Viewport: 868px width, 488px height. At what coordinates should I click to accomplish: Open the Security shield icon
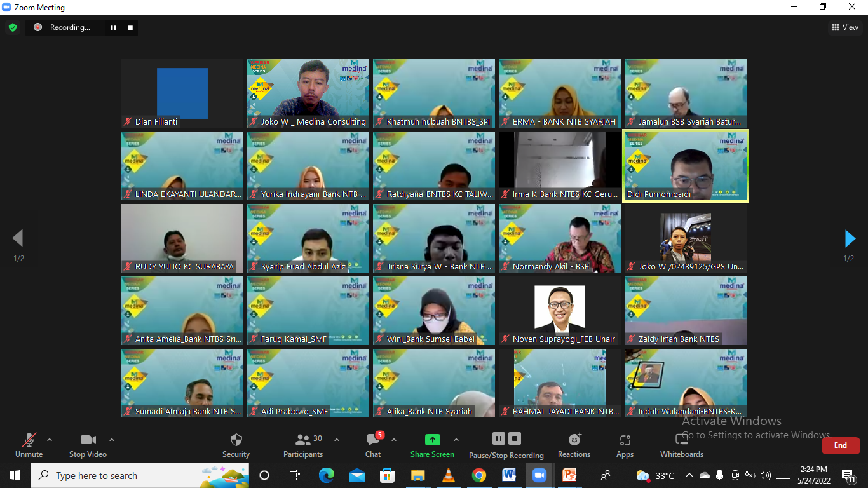click(x=236, y=440)
